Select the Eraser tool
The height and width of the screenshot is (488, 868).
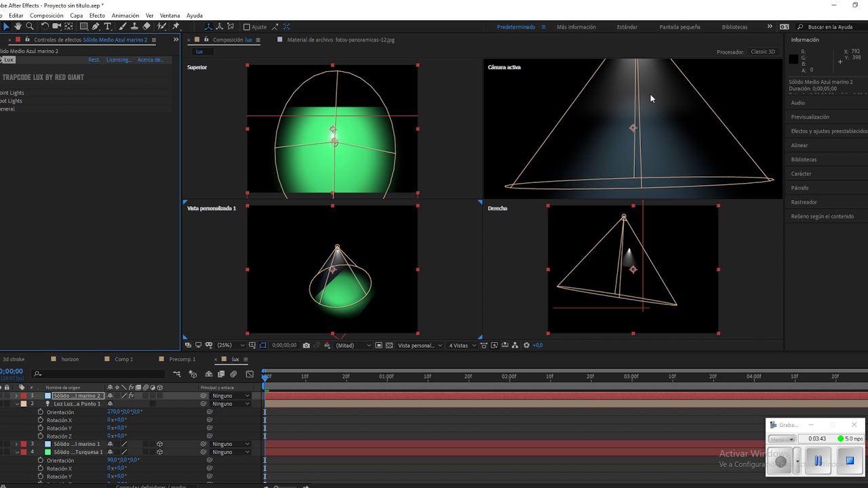click(x=146, y=26)
